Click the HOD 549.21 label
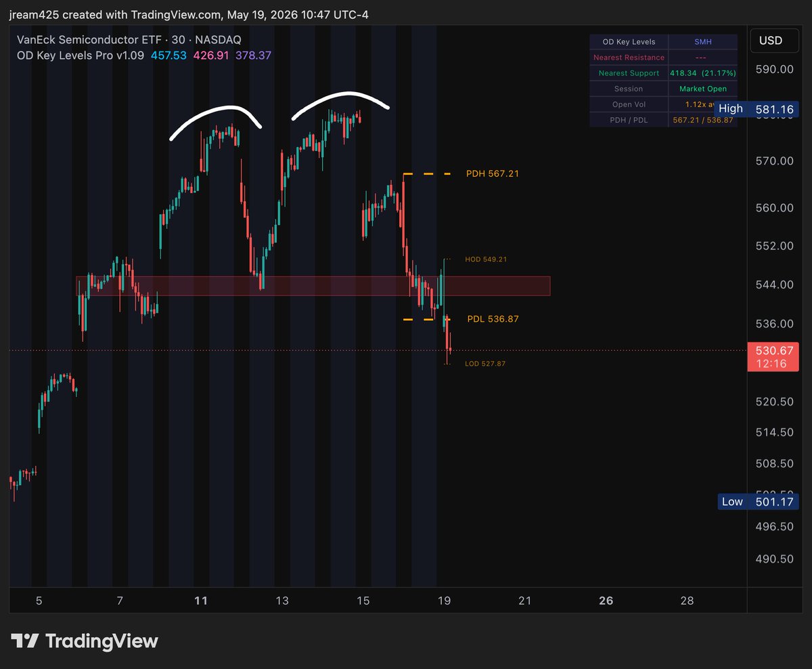Screen dimensions: 812x669 coord(486,259)
